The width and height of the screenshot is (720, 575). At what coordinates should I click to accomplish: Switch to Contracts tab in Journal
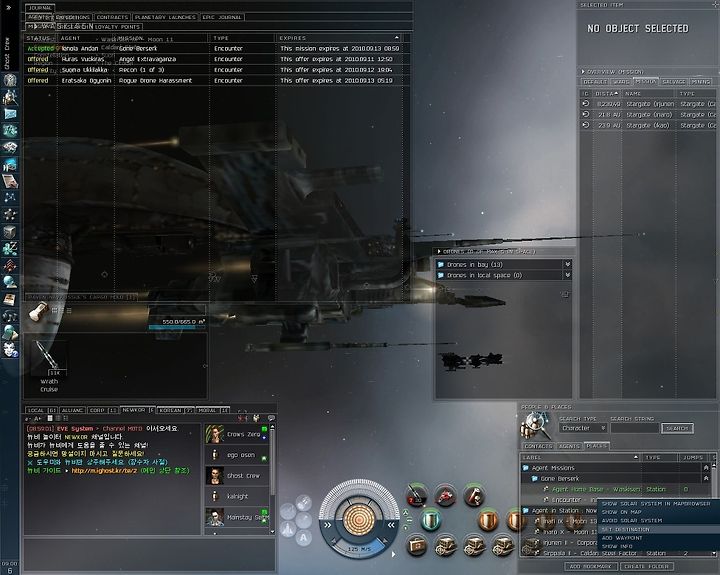pyautogui.click(x=112, y=17)
